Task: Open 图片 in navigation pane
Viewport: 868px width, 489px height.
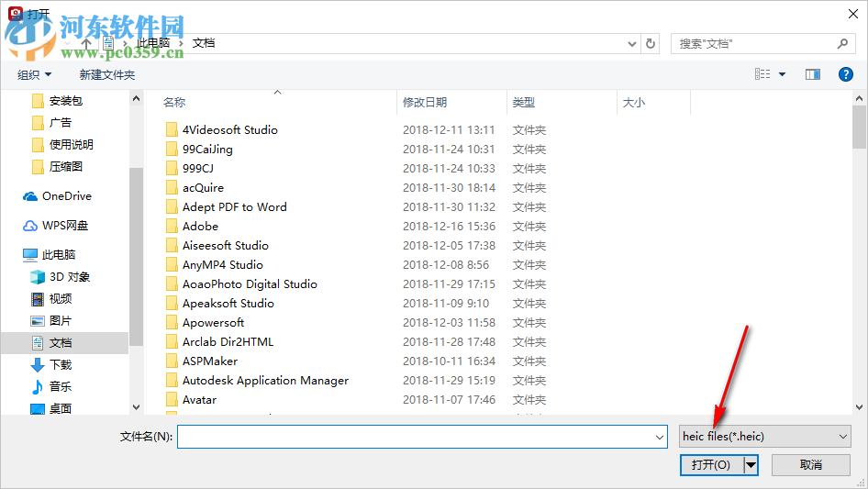Action: [x=51, y=320]
